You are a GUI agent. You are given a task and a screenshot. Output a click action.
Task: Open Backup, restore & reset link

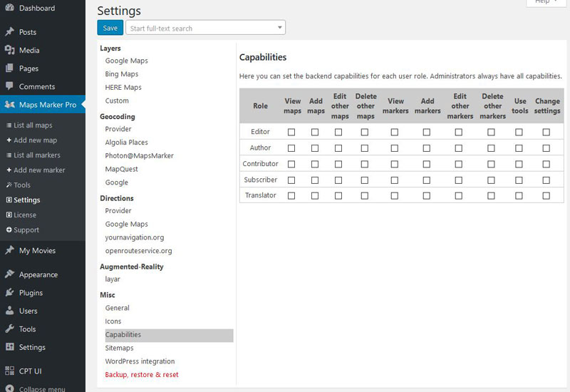tap(142, 375)
